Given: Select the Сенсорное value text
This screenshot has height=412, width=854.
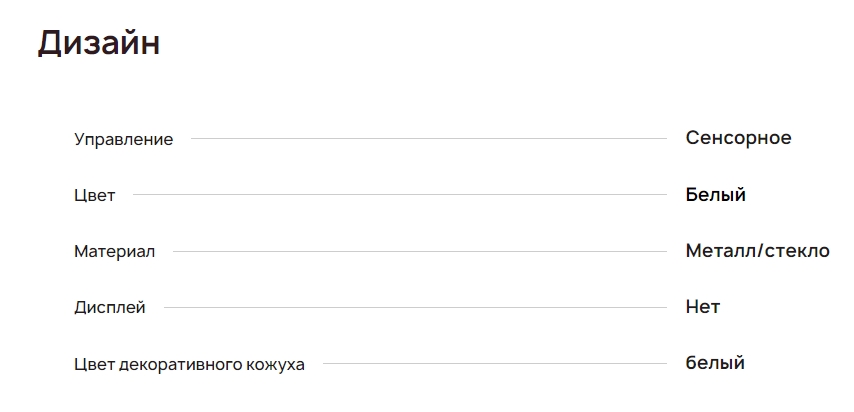Looking at the screenshot, I should pyautogui.click(x=738, y=138).
